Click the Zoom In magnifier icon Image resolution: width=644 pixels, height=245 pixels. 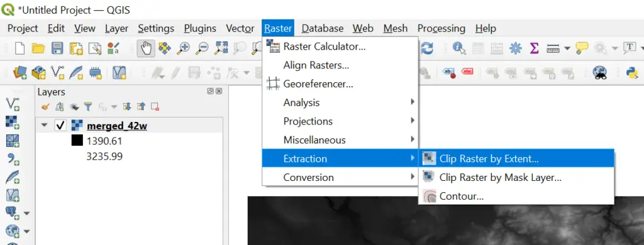click(x=183, y=48)
